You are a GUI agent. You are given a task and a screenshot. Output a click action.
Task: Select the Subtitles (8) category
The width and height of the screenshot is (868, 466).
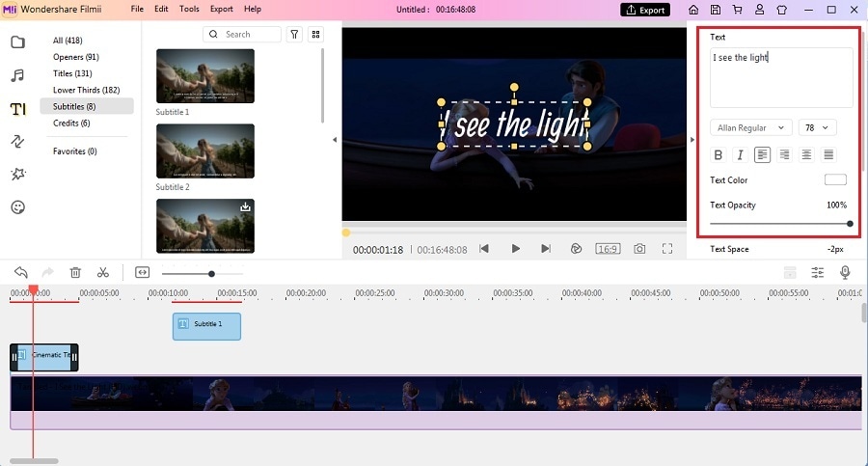pyautogui.click(x=87, y=106)
